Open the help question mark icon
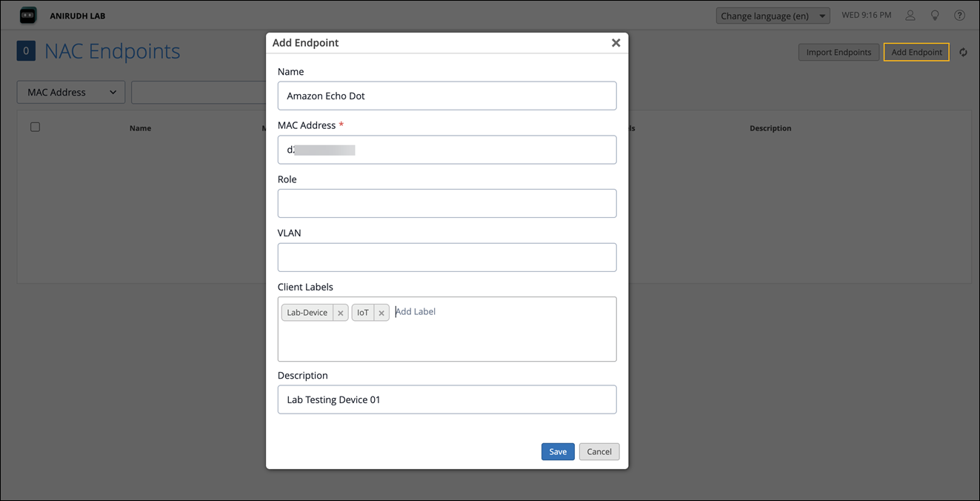 [959, 16]
